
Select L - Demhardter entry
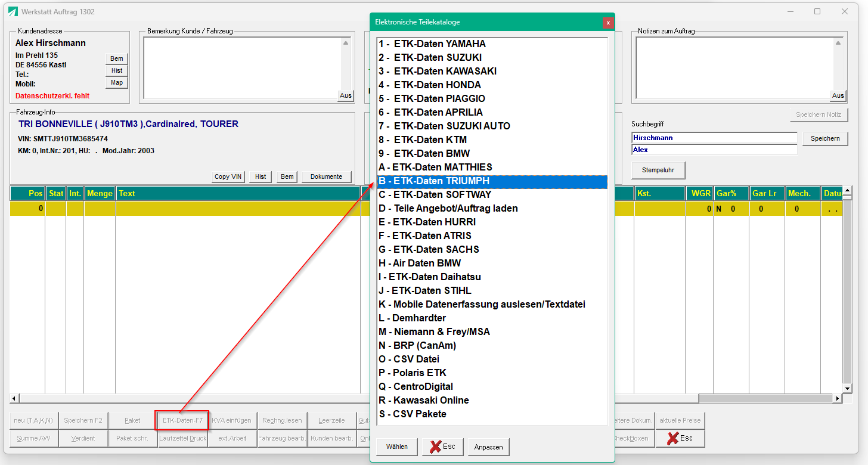492,318
